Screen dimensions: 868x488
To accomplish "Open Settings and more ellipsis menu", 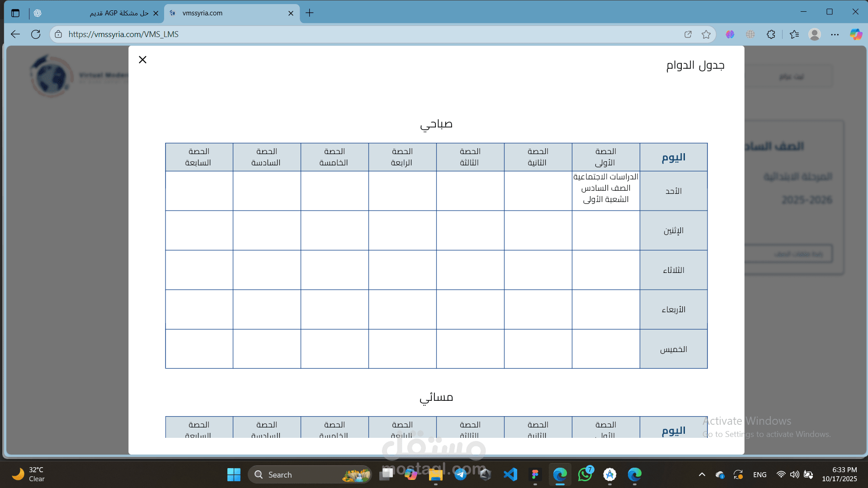I will click(835, 34).
